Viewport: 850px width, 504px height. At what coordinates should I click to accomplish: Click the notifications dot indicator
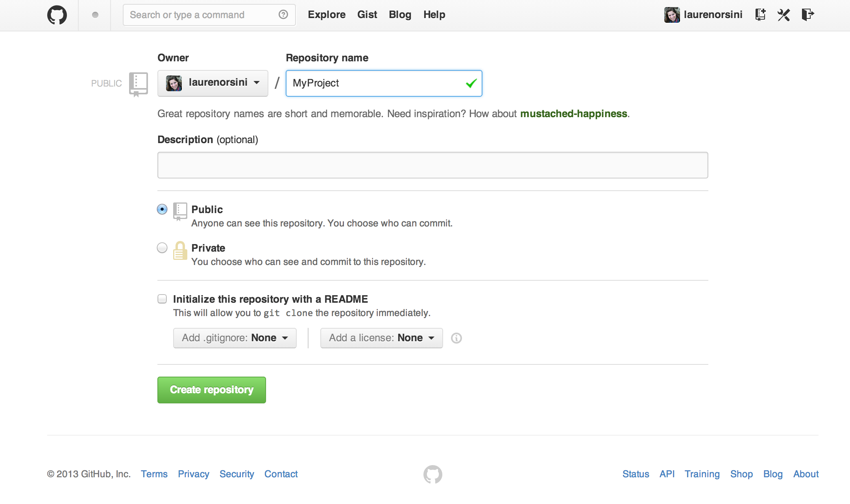pyautogui.click(x=95, y=15)
